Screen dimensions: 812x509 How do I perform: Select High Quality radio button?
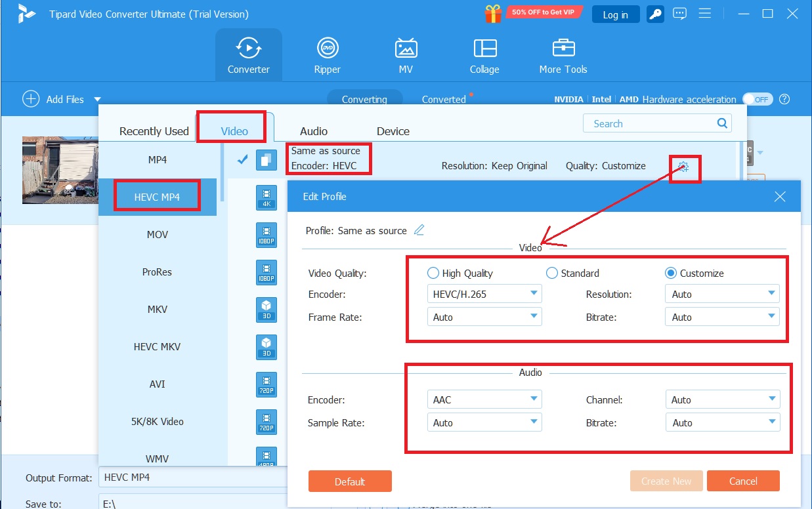click(x=433, y=273)
